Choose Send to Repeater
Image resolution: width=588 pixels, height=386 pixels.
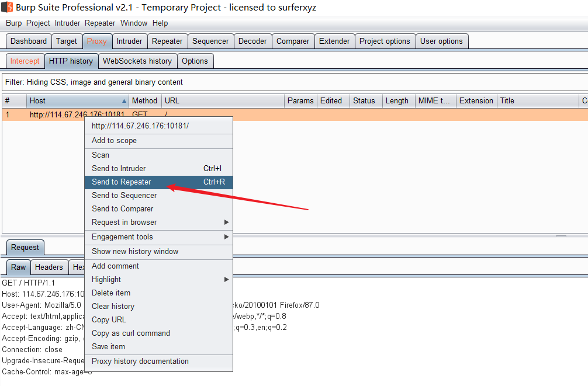click(158, 182)
